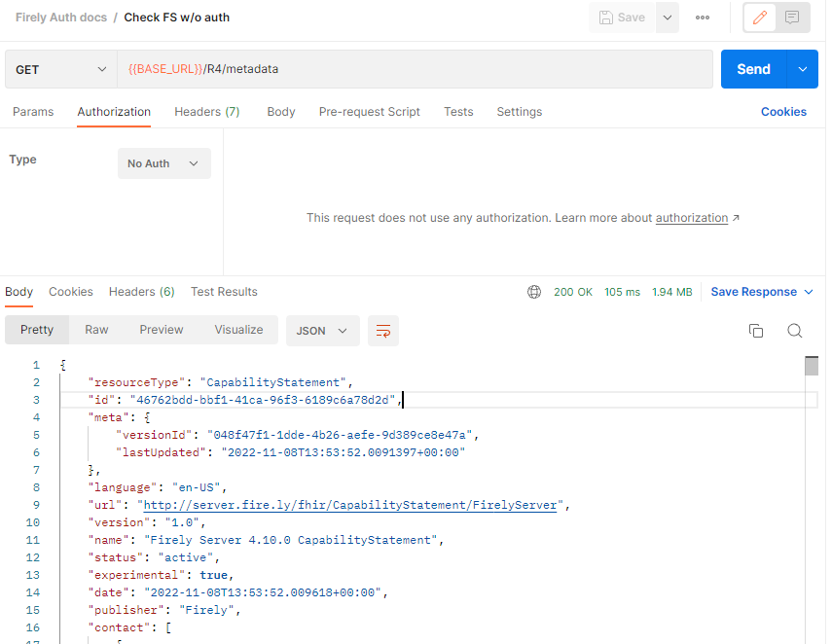View the Test Results tab
This screenshot has height=644, width=832.
click(x=224, y=292)
